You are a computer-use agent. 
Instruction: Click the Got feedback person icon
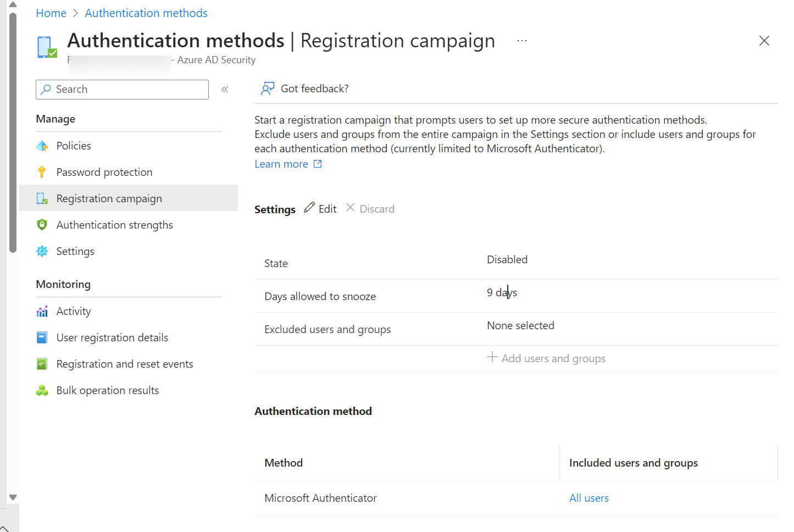tap(268, 89)
